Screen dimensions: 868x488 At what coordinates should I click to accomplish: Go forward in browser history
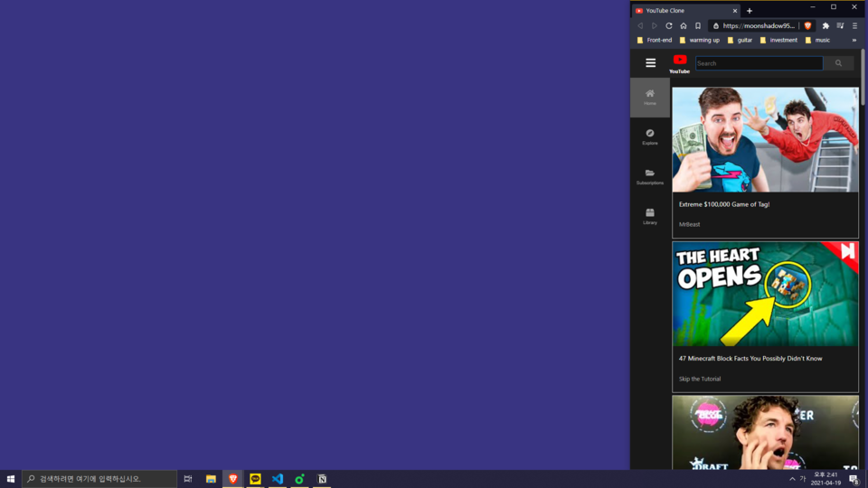click(x=655, y=26)
